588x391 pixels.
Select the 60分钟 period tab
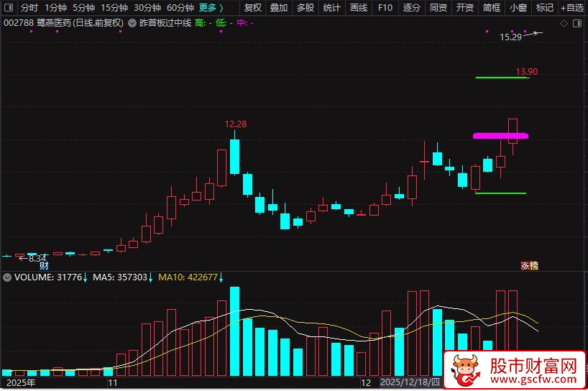tap(180, 7)
